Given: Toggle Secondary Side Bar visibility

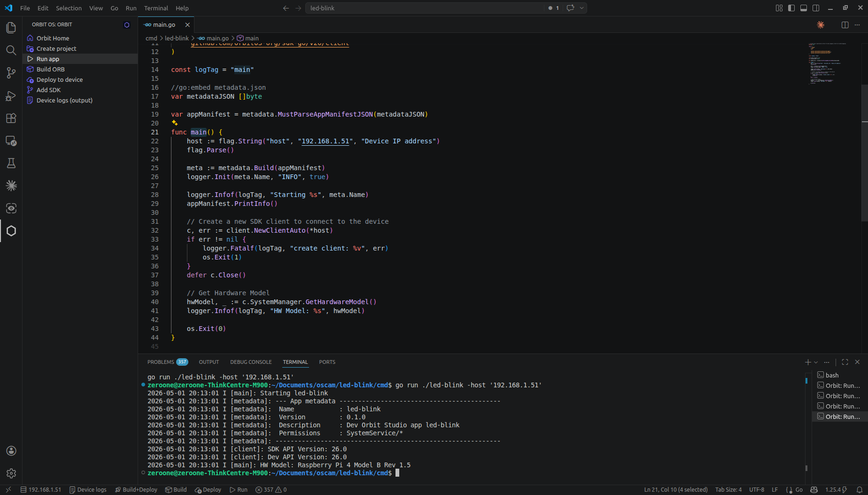Looking at the screenshot, I should (x=816, y=8).
